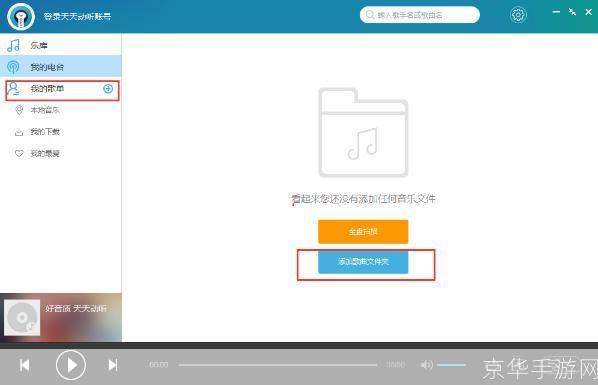
Task: Minimize the player window
Action: pyautogui.click(x=556, y=12)
